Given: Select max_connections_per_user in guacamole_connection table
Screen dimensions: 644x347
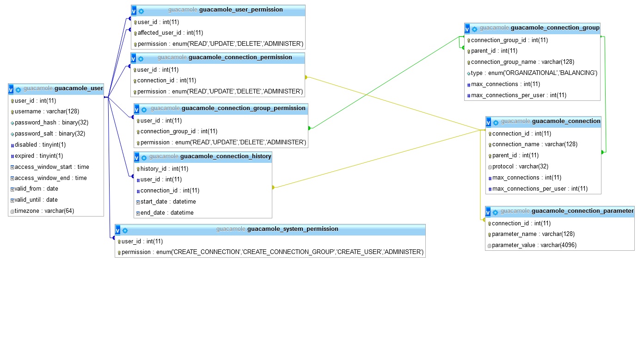Looking at the screenshot, I should (544, 189).
